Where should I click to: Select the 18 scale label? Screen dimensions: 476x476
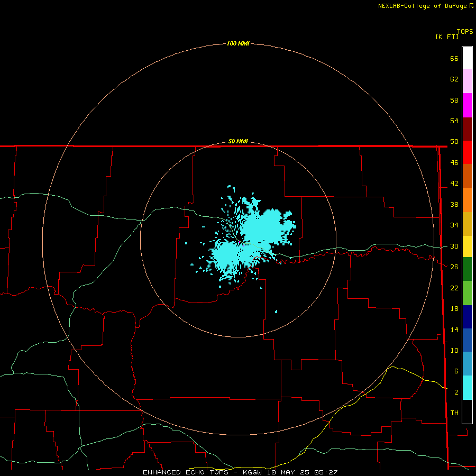click(x=454, y=309)
